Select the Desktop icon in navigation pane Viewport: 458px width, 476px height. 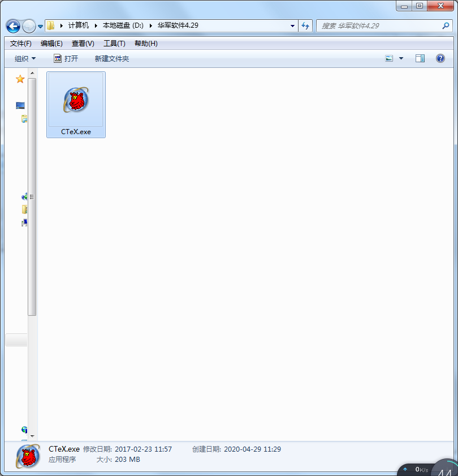[20, 105]
